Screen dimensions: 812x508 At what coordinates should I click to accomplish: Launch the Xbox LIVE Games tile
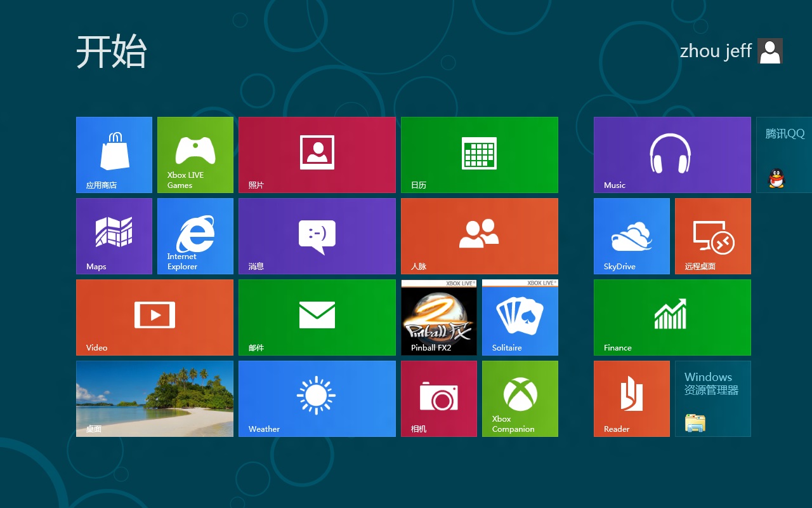(195, 155)
